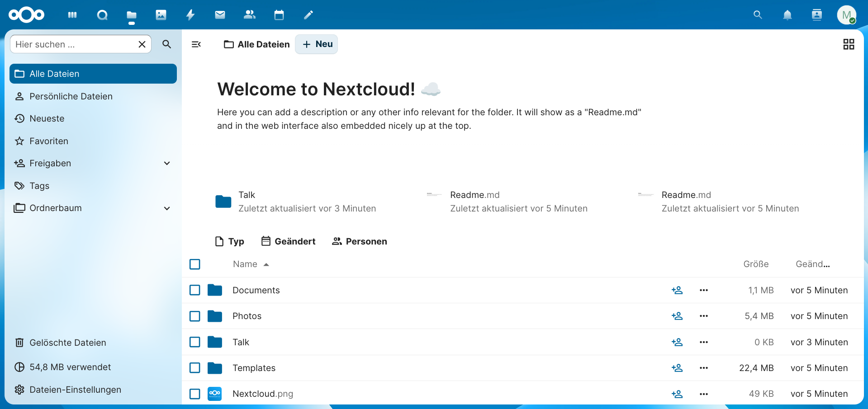This screenshot has height=409, width=868.
Task: Open the Nextcloud Dashboard app
Action: point(72,14)
